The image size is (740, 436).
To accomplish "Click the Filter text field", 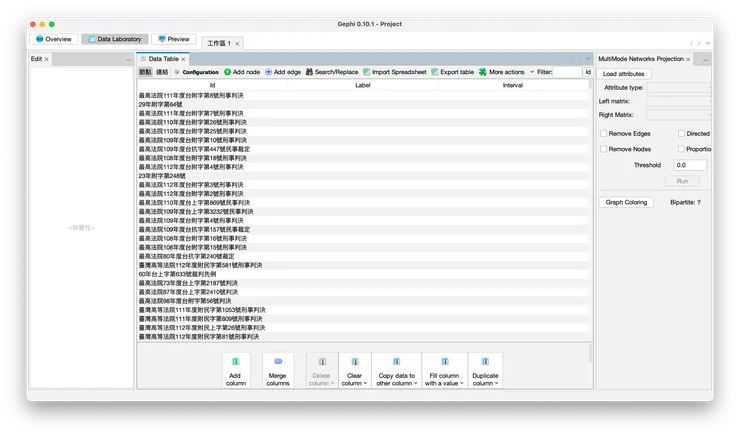I will (x=568, y=72).
